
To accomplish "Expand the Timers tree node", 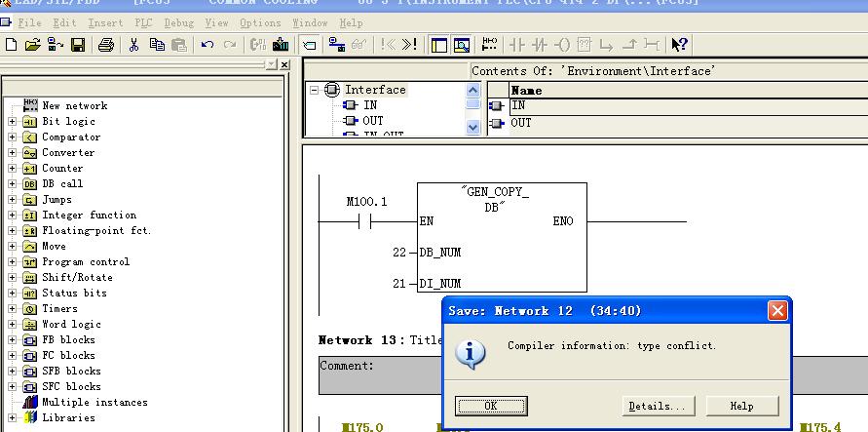I will (13, 308).
